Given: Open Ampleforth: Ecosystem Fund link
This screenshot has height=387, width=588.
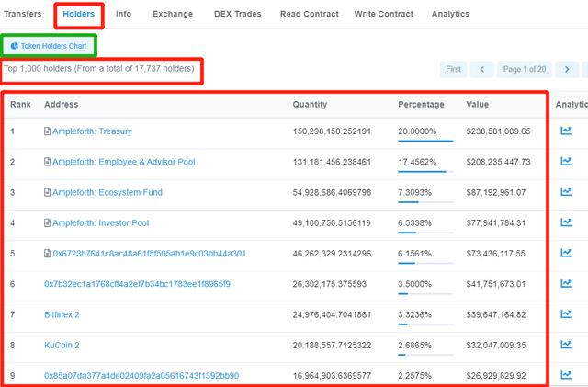Looking at the screenshot, I should 107,192.
